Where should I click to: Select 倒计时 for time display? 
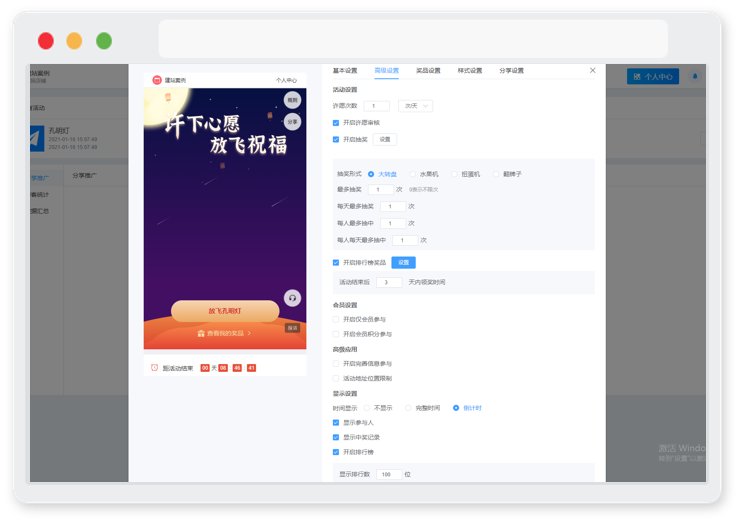coord(456,408)
